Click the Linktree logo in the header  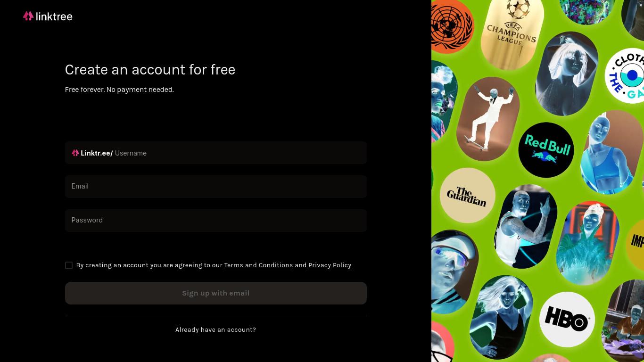click(48, 16)
